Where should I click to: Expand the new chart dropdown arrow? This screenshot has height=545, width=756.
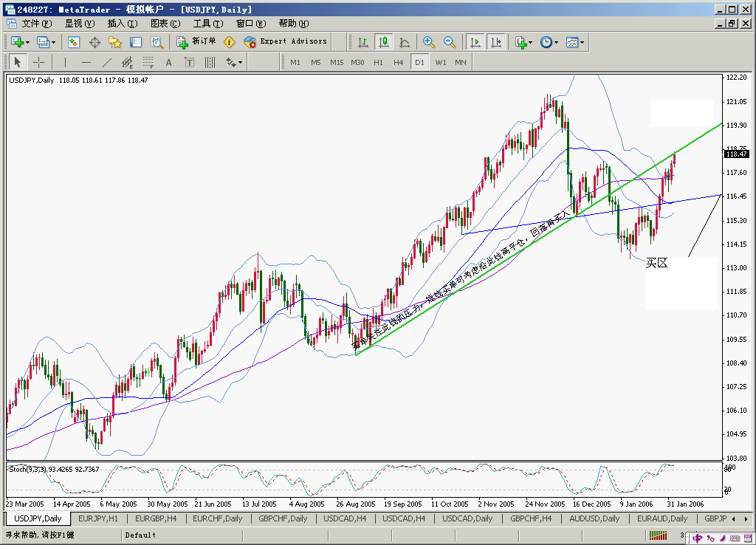coord(27,42)
